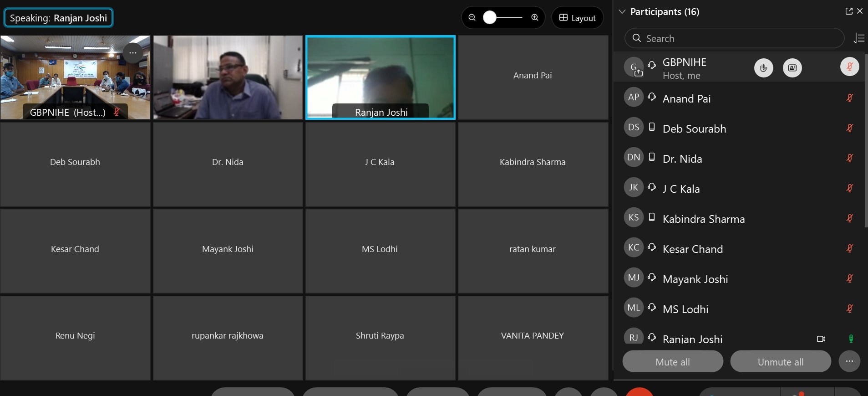Viewport: 868px width, 396px height.
Task: Toggle Anand Pai's muted microphone
Action: pyautogui.click(x=849, y=98)
